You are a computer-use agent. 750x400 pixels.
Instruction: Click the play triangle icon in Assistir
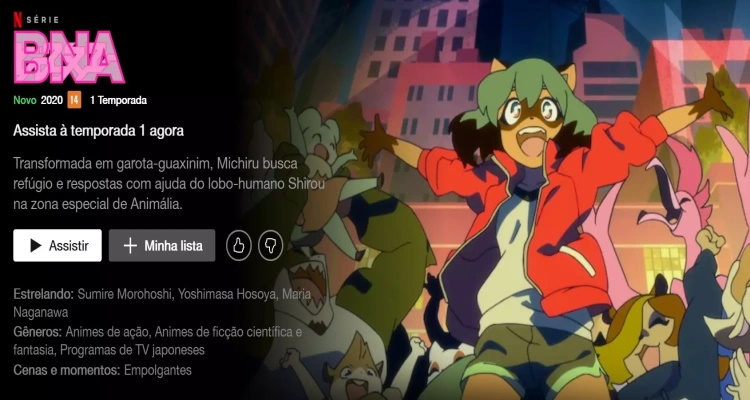click(x=35, y=245)
